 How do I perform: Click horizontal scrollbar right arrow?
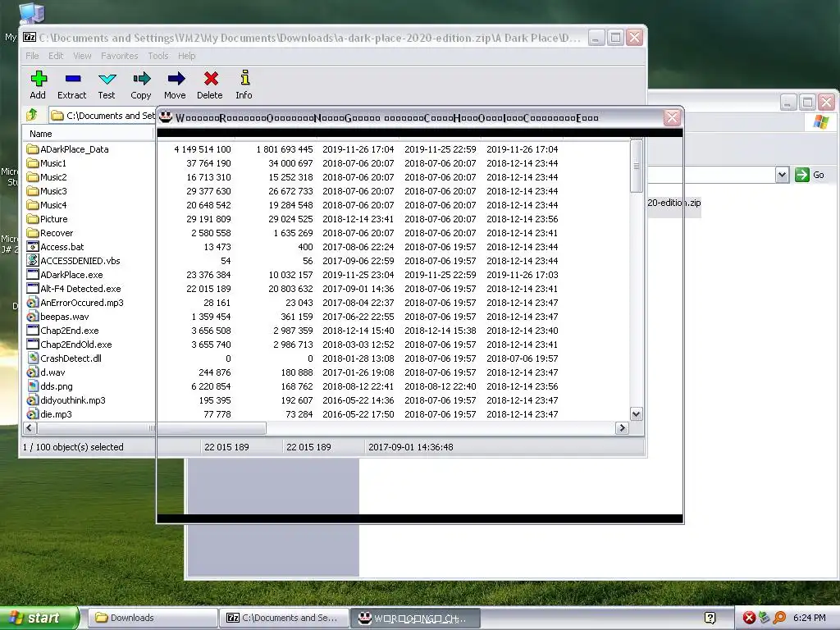point(622,427)
